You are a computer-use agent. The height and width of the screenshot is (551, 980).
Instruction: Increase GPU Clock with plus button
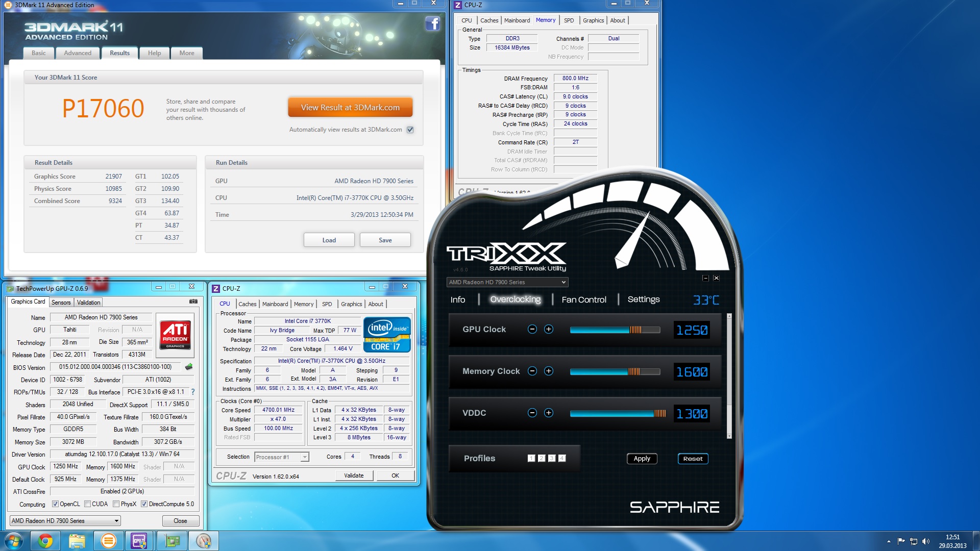[549, 329]
